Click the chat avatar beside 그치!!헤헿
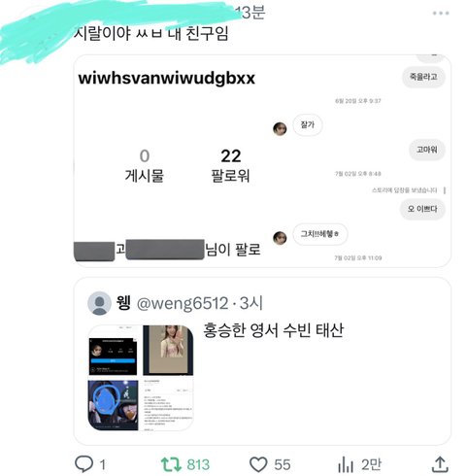 280,238
